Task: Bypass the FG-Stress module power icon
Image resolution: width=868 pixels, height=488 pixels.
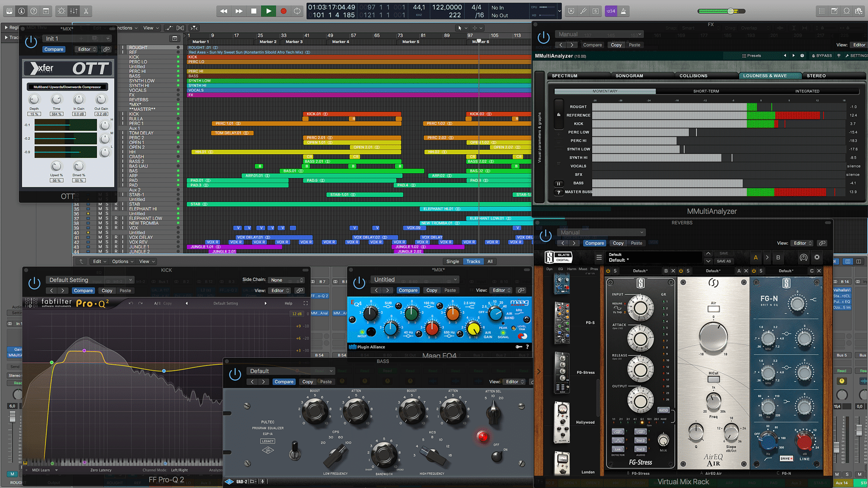Action: pos(608,271)
